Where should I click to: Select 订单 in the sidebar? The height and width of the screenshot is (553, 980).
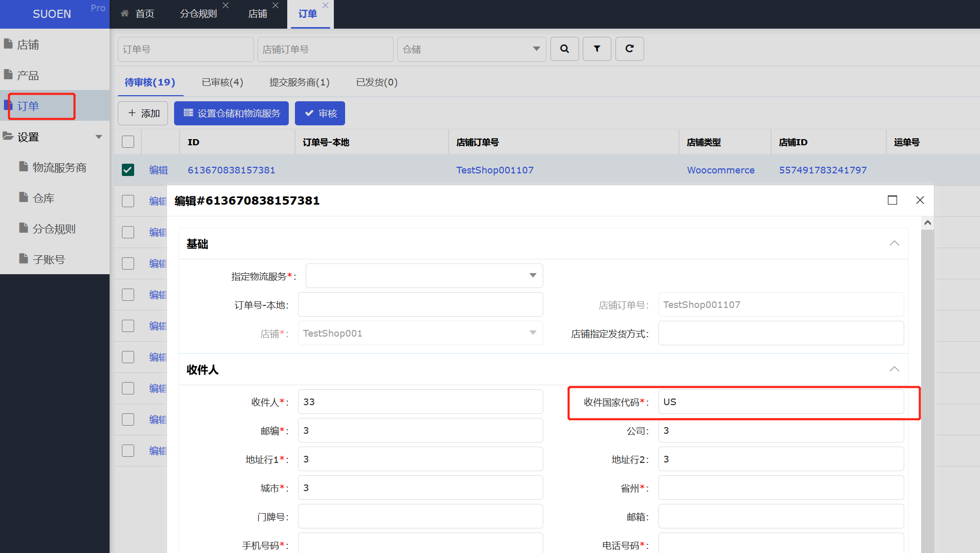coord(55,106)
